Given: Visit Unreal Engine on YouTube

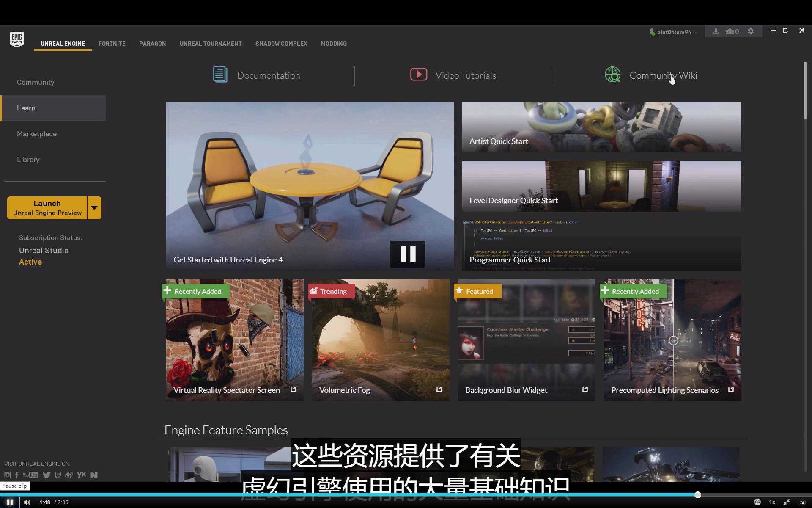Looking at the screenshot, I should [30, 475].
